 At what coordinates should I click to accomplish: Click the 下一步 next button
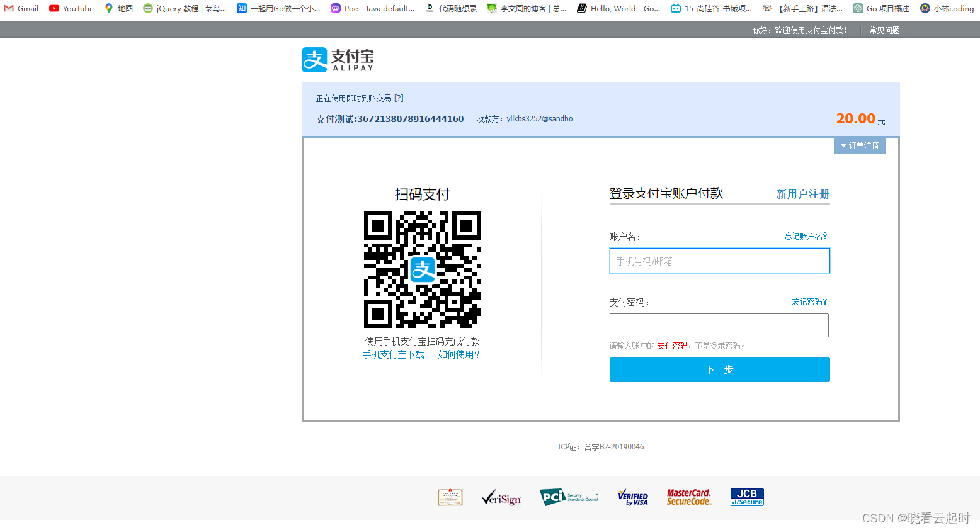[719, 369]
